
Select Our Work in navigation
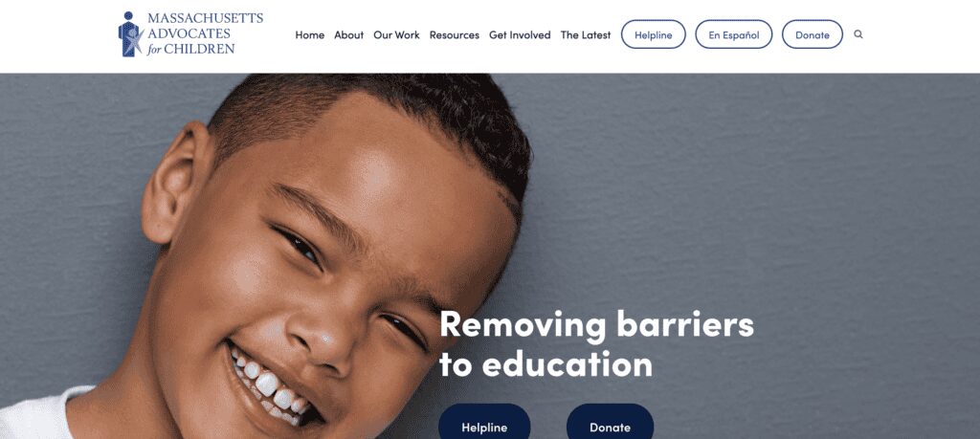pos(397,35)
